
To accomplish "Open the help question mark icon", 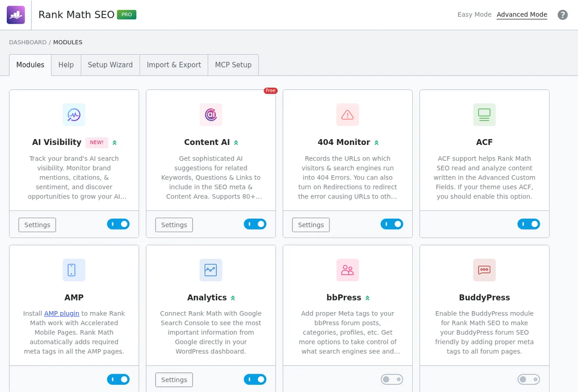I will tap(563, 15).
